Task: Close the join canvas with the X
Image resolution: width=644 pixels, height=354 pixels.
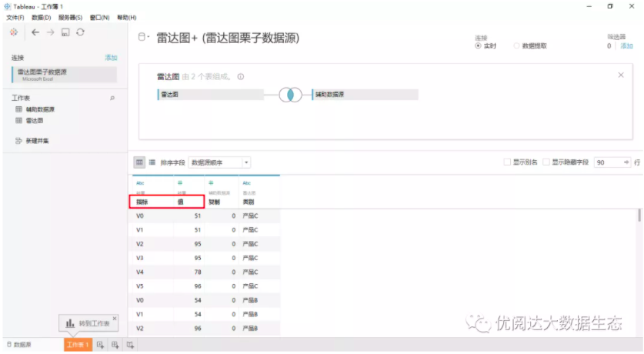Action: coord(621,75)
